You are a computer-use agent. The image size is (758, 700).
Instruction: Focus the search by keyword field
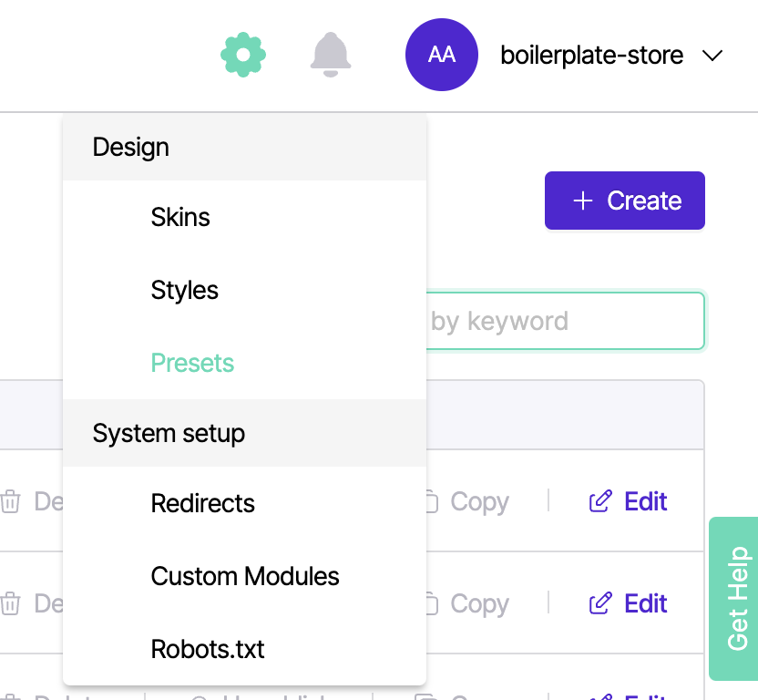pyautogui.click(x=565, y=321)
